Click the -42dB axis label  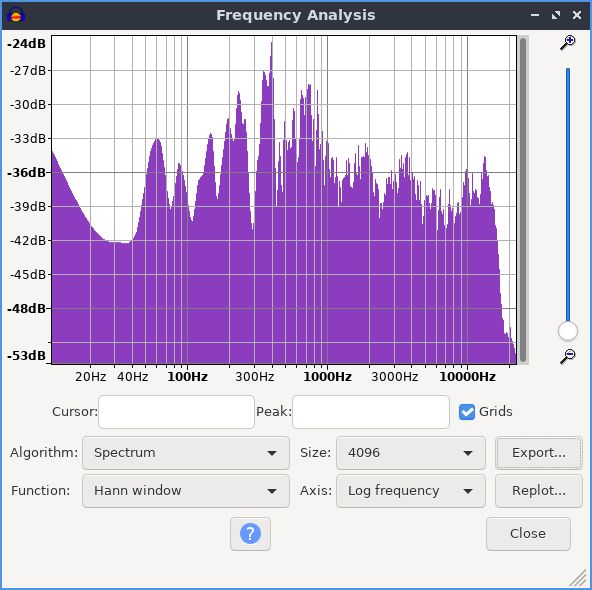(28, 240)
